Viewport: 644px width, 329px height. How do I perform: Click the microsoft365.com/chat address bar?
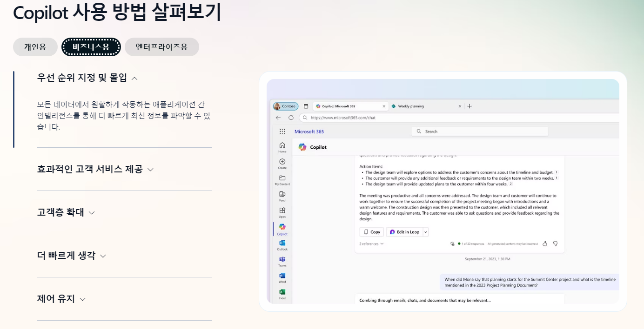(x=458, y=118)
